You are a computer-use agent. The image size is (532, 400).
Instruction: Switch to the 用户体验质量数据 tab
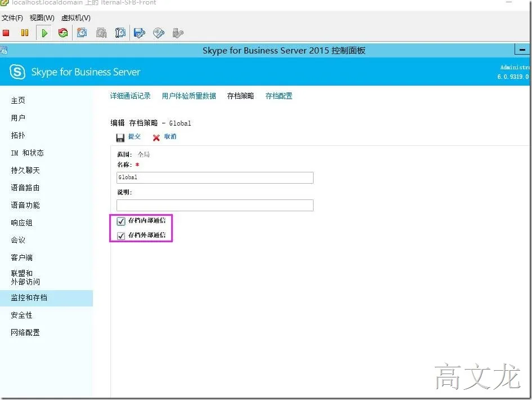pos(189,96)
